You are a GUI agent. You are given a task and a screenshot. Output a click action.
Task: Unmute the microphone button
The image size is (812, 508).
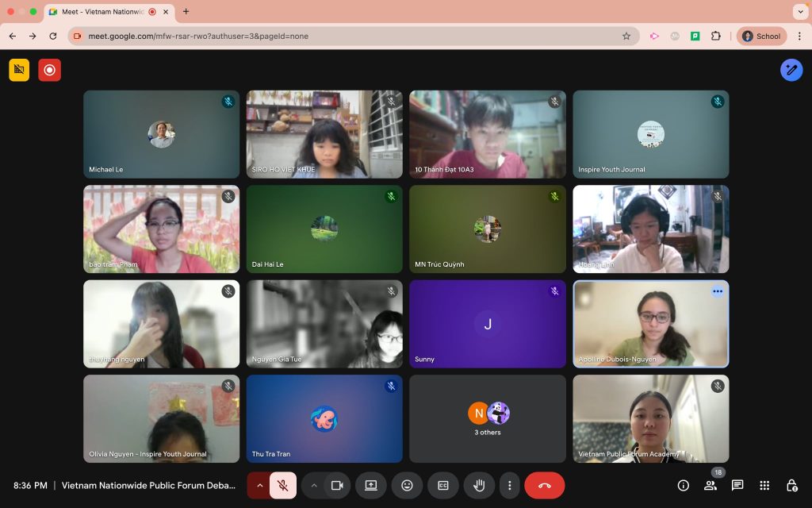283,485
